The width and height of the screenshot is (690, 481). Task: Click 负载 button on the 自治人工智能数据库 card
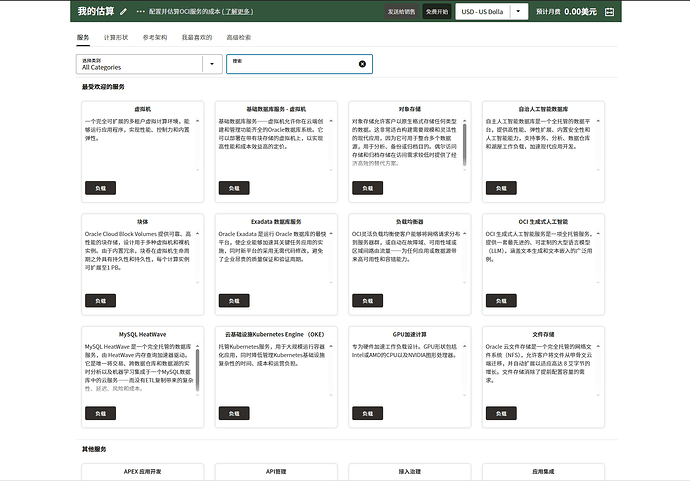point(501,188)
